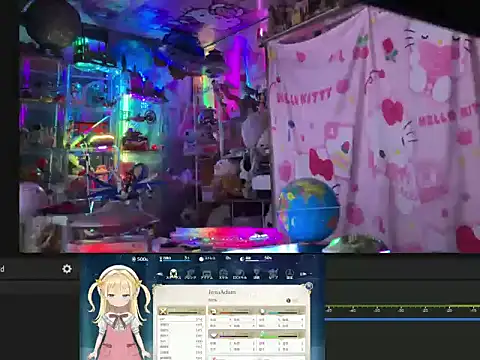Screen dimensions: 480x360
Task: Open the seventh menu icon before the clock
Action: [x=273, y=274]
